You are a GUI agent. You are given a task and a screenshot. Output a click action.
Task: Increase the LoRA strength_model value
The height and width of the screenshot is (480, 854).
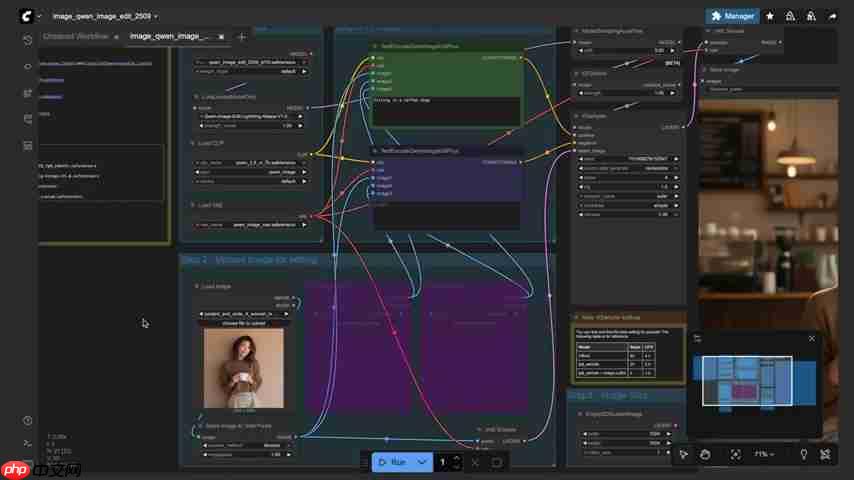coord(300,125)
